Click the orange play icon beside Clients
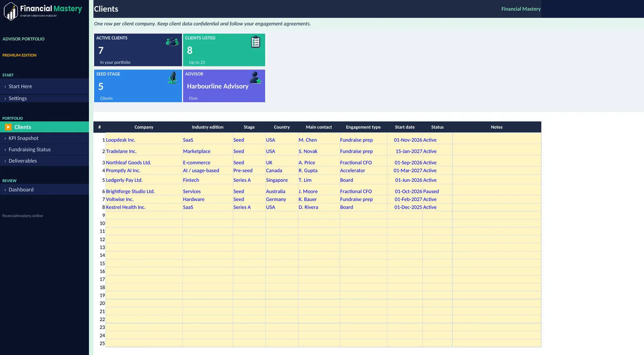Viewport: 644px width, 355px height. (x=8, y=127)
